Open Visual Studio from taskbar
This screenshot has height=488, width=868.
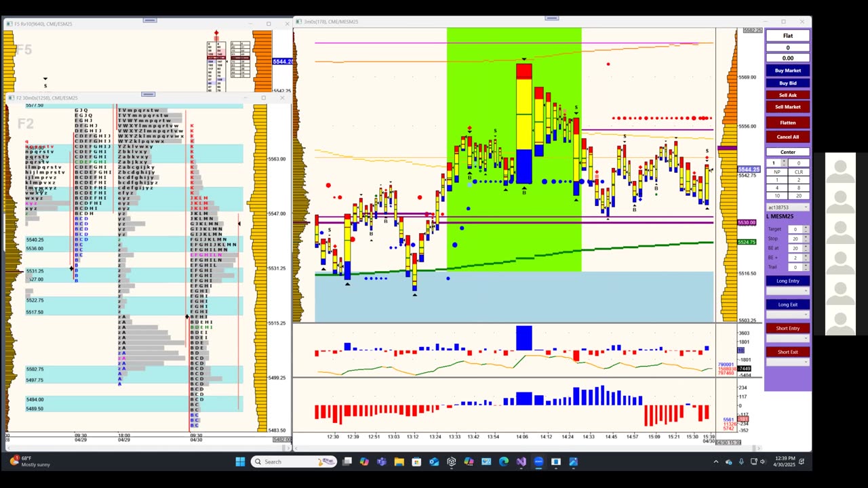coord(521,462)
